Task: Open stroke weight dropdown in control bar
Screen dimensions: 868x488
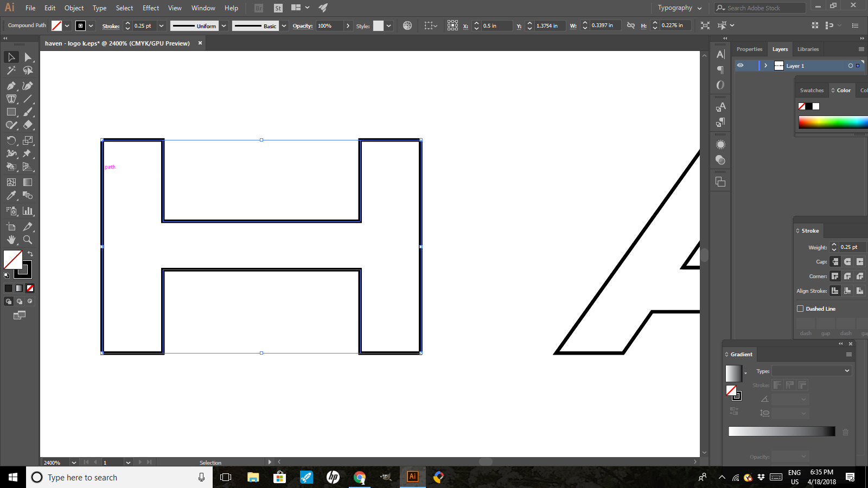Action: point(161,25)
